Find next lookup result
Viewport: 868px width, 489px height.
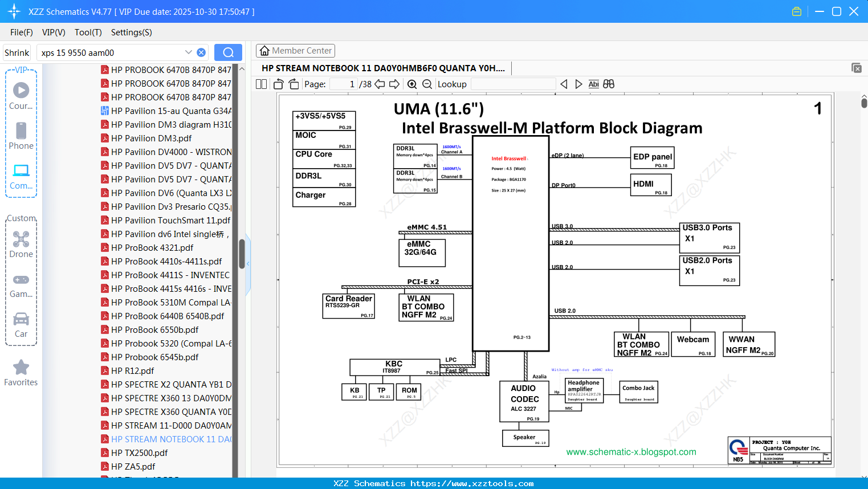(578, 84)
